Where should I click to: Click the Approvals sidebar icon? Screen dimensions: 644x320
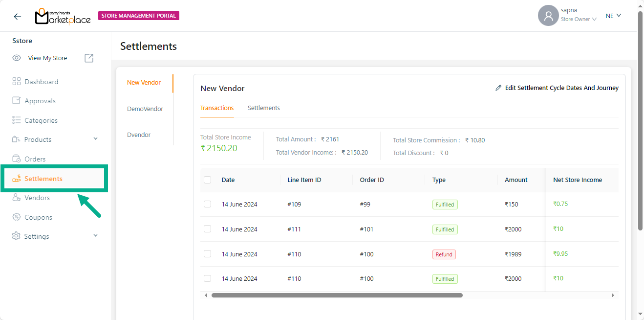pyautogui.click(x=17, y=101)
